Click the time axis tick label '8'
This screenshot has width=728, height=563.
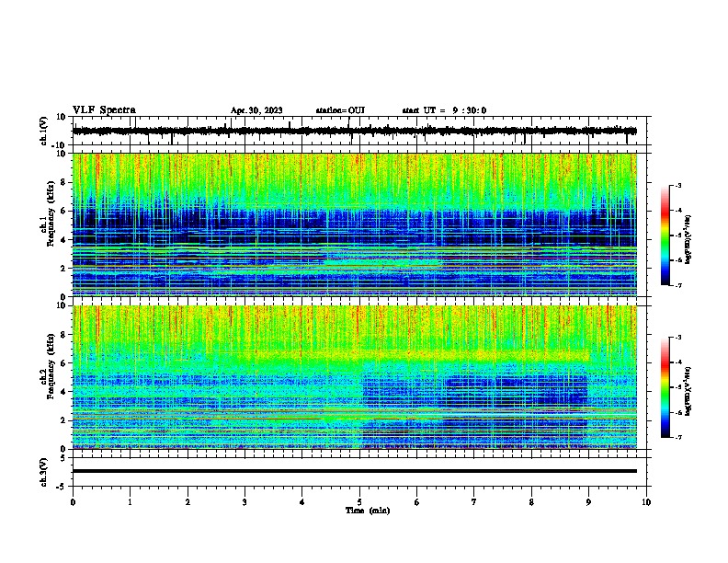531,502
